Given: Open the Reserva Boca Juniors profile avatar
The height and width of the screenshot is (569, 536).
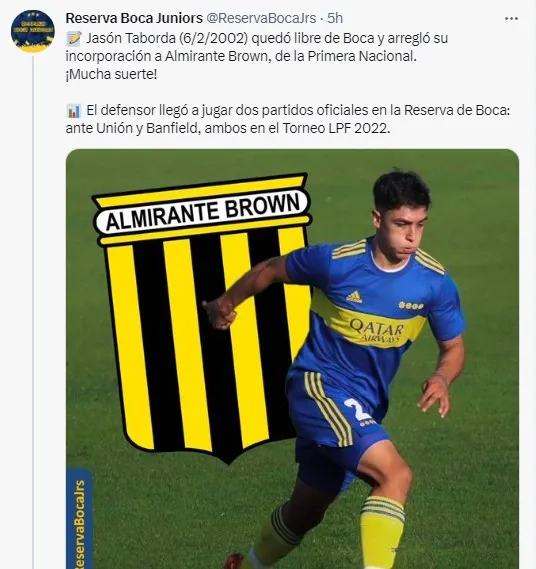Looking at the screenshot, I should (x=33, y=31).
